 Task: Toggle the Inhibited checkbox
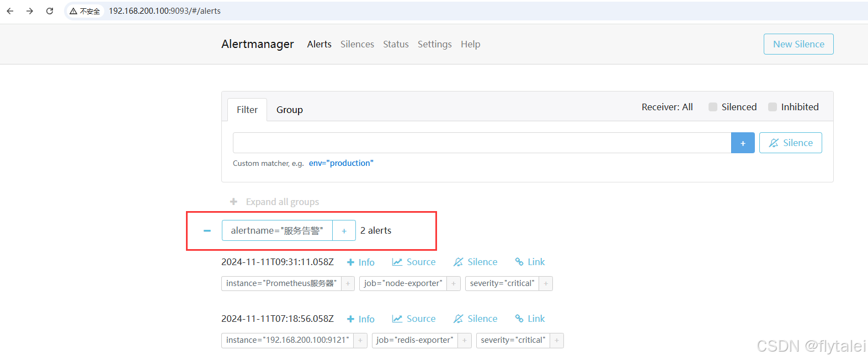coord(773,107)
